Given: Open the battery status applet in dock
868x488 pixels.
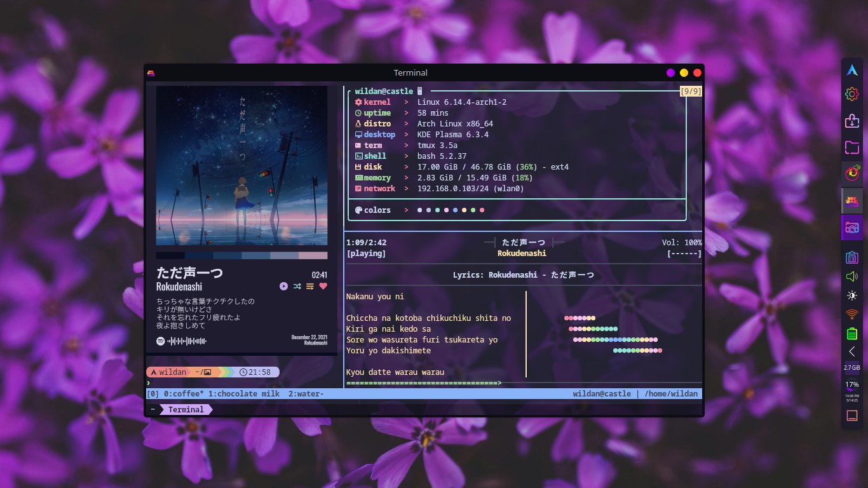Looking at the screenshot, I should 851,333.
